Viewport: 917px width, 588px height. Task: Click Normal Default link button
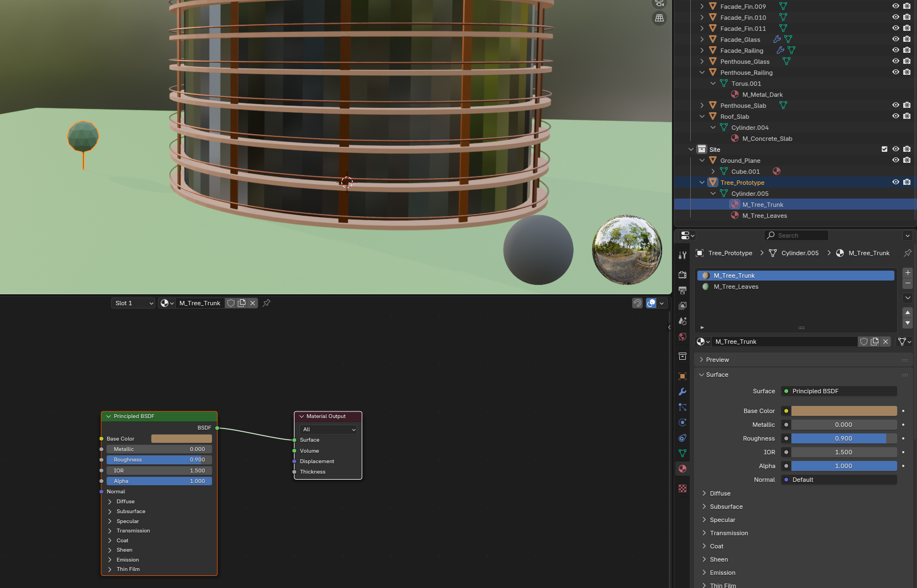point(839,480)
